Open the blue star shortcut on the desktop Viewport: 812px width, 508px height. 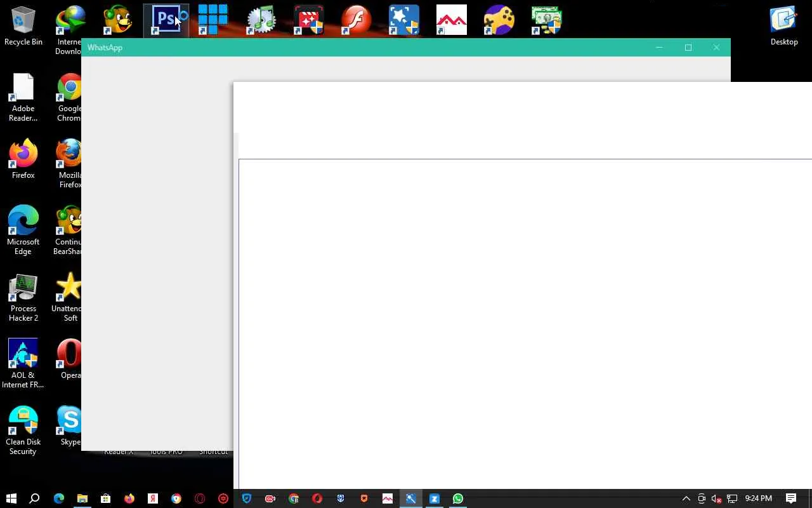pyautogui.click(x=404, y=20)
